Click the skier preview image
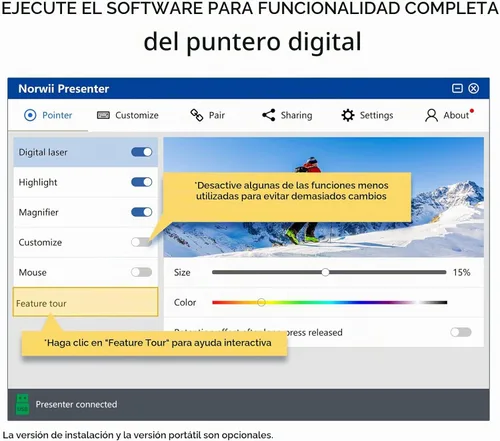500x441 pixels. pos(323,197)
